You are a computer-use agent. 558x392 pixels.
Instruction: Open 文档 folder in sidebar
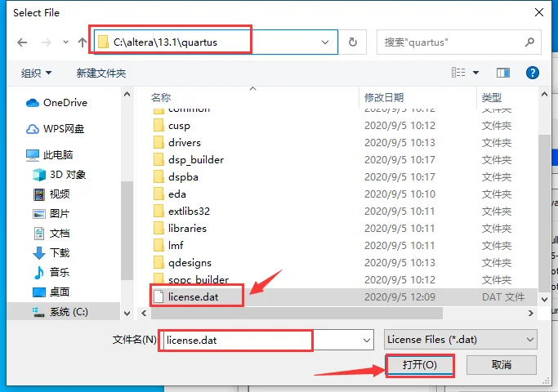(51, 234)
